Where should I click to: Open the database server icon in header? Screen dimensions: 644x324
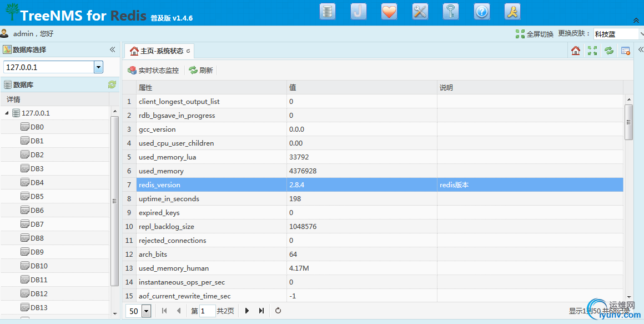pos(328,12)
